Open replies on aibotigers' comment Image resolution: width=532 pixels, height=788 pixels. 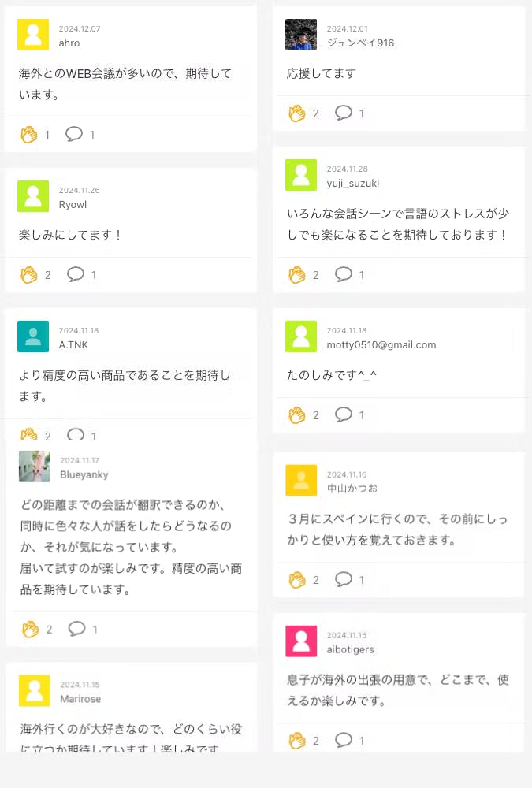(344, 741)
